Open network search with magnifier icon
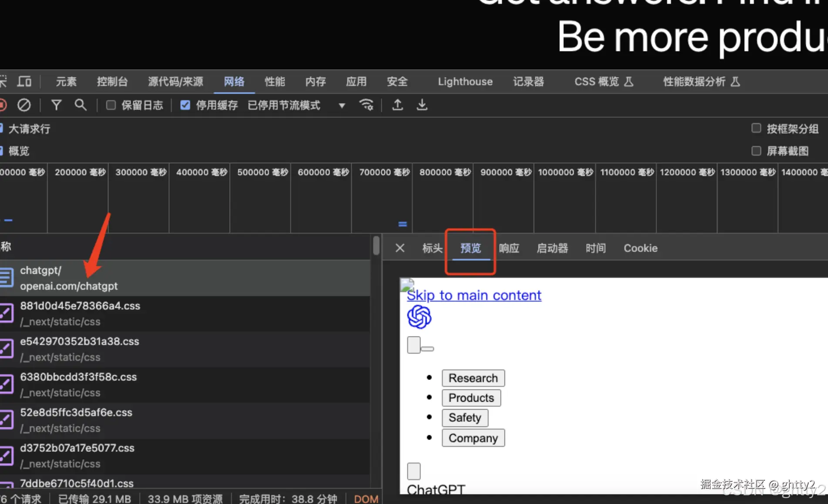 point(81,105)
